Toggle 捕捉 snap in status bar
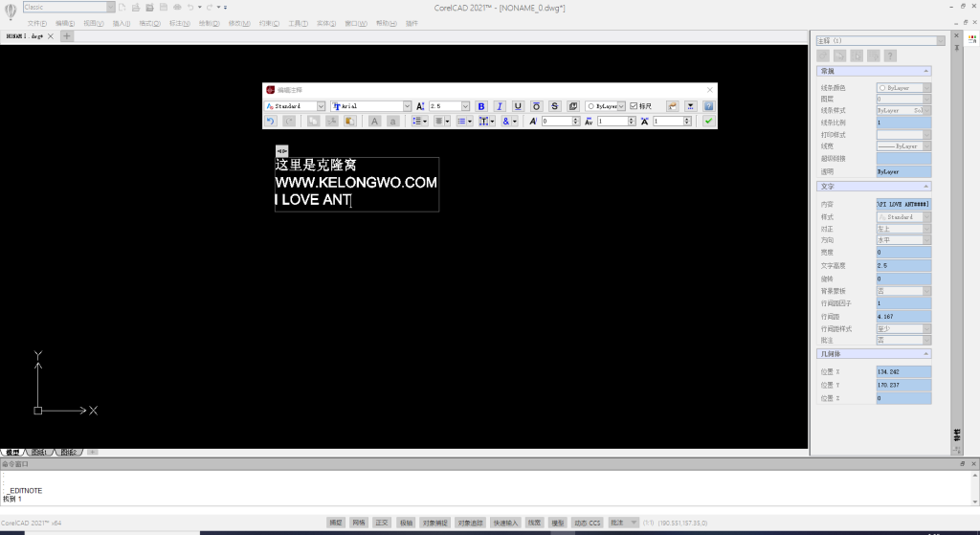The width and height of the screenshot is (980, 535). 336,523
